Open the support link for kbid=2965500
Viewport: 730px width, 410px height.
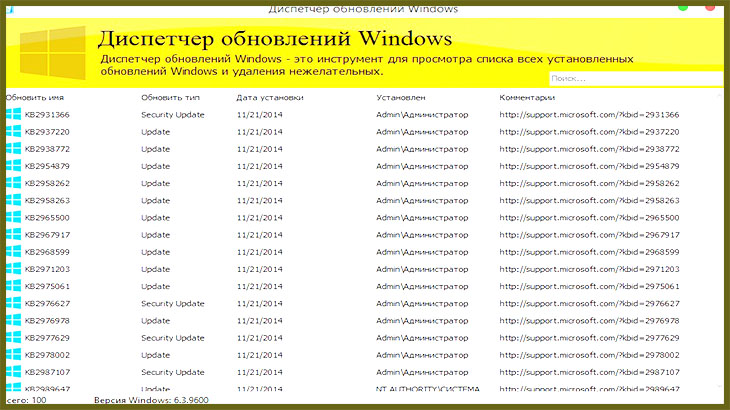(x=589, y=218)
